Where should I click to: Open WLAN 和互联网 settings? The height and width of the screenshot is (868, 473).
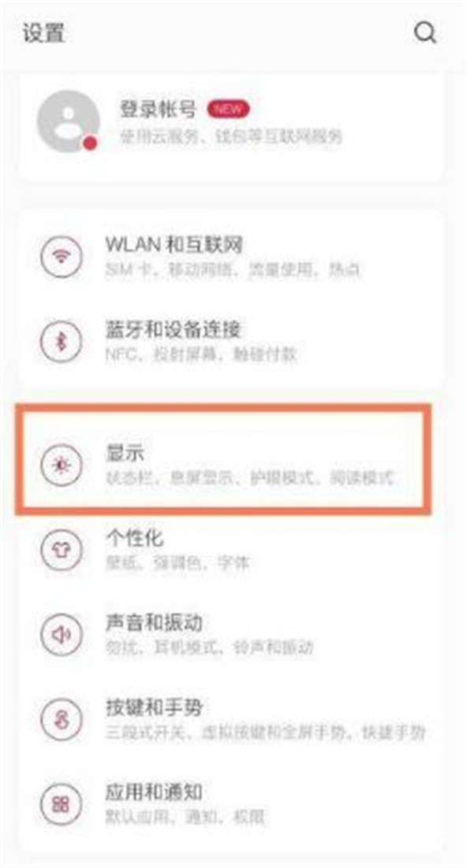point(232,257)
